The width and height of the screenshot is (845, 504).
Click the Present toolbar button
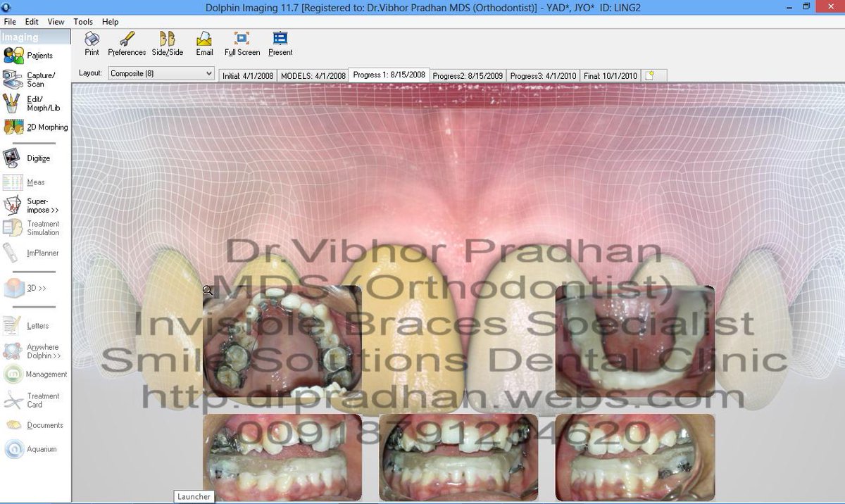click(x=280, y=44)
